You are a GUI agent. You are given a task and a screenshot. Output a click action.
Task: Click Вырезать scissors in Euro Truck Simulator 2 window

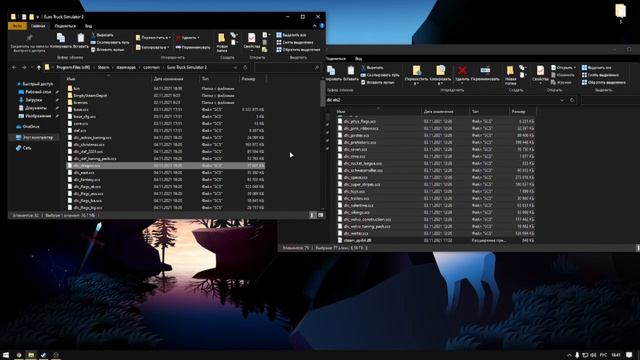[102, 35]
